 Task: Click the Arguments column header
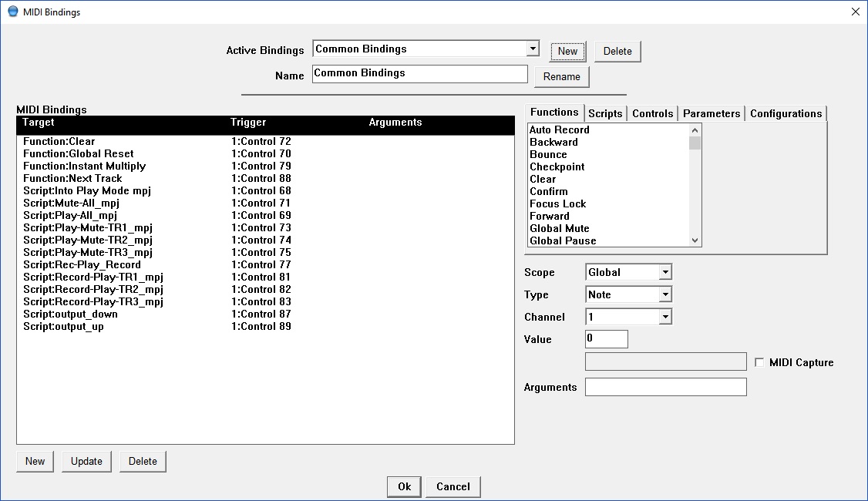395,123
